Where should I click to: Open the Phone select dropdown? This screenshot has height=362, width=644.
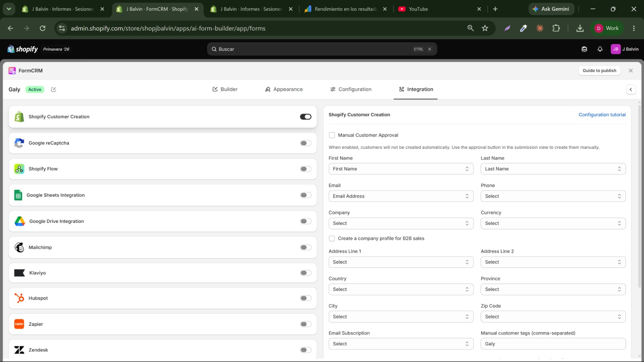point(553,196)
